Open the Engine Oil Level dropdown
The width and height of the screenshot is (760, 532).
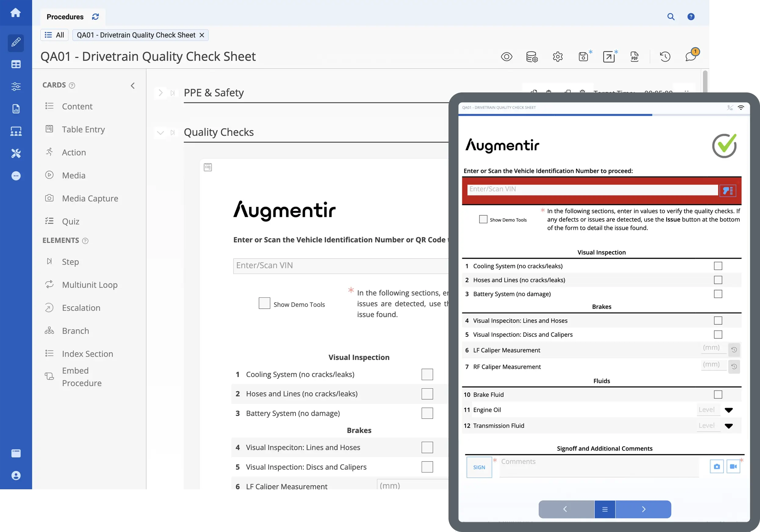(729, 410)
